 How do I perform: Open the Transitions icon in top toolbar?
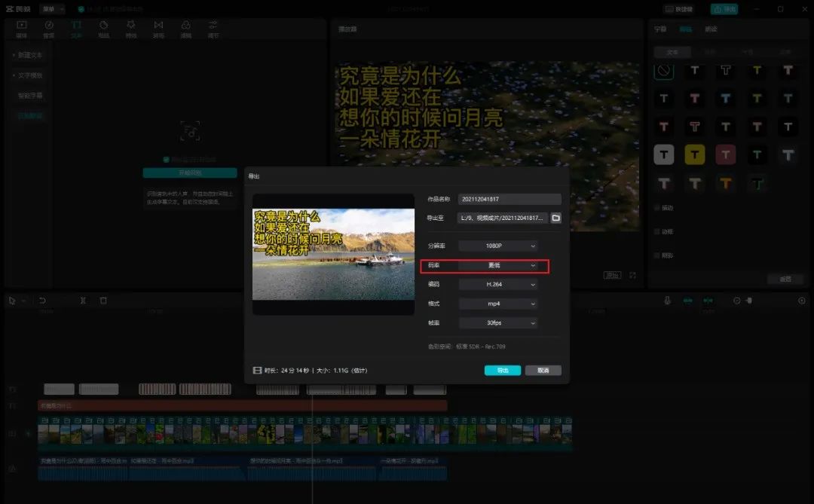tap(158, 29)
